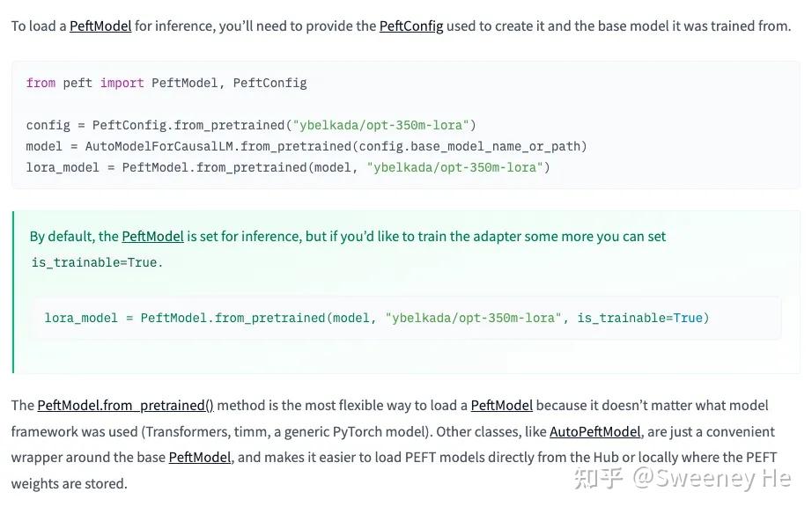This screenshot has height=514, width=812.
Task: Click the "ybelkada/opt-350m-lora" string in the config line
Action: [384, 125]
